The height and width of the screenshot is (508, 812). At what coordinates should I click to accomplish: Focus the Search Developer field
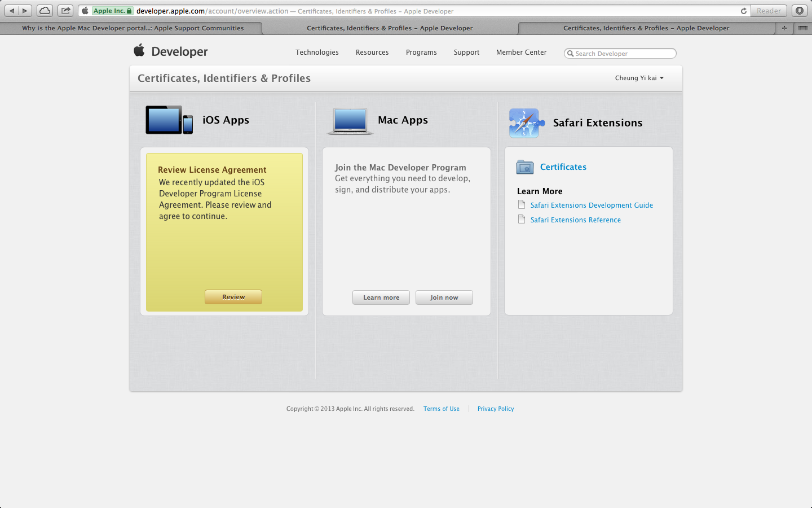tap(620, 54)
